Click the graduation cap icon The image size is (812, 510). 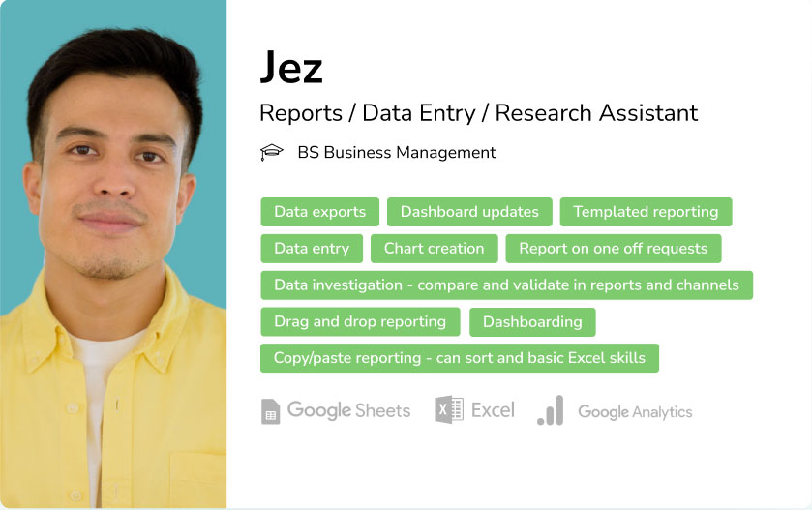(271, 152)
